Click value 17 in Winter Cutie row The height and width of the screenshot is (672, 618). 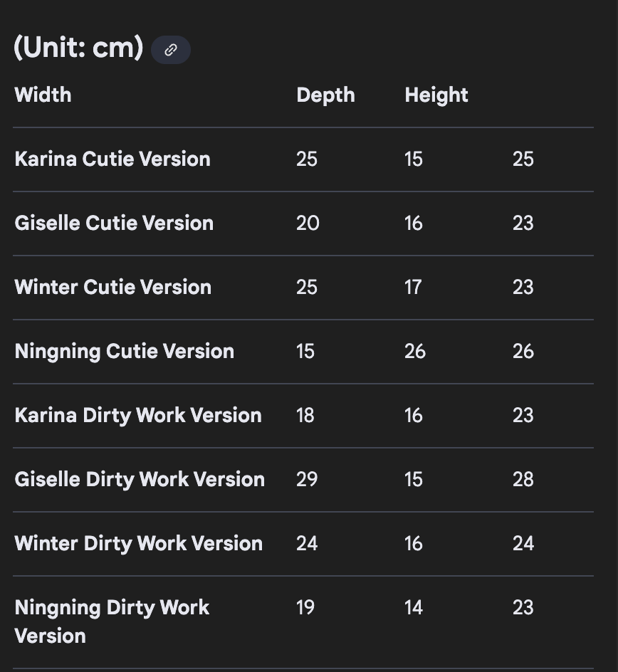[413, 287]
